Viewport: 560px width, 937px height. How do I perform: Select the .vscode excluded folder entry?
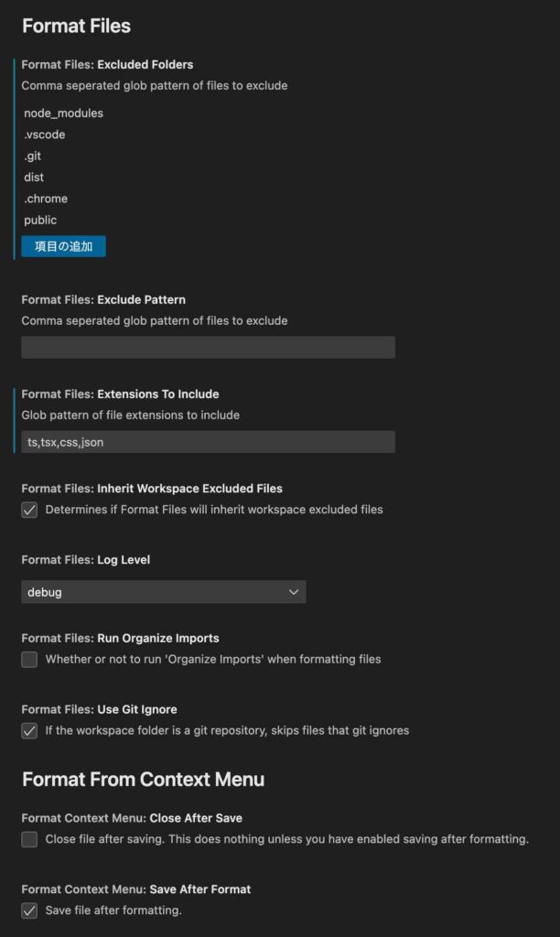point(45,135)
